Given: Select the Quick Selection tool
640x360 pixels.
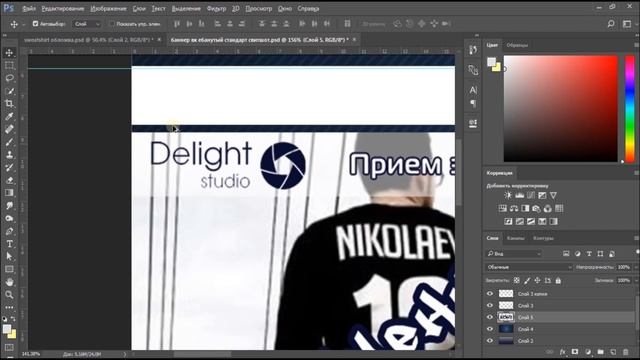Looking at the screenshot, I should click(9, 91).
